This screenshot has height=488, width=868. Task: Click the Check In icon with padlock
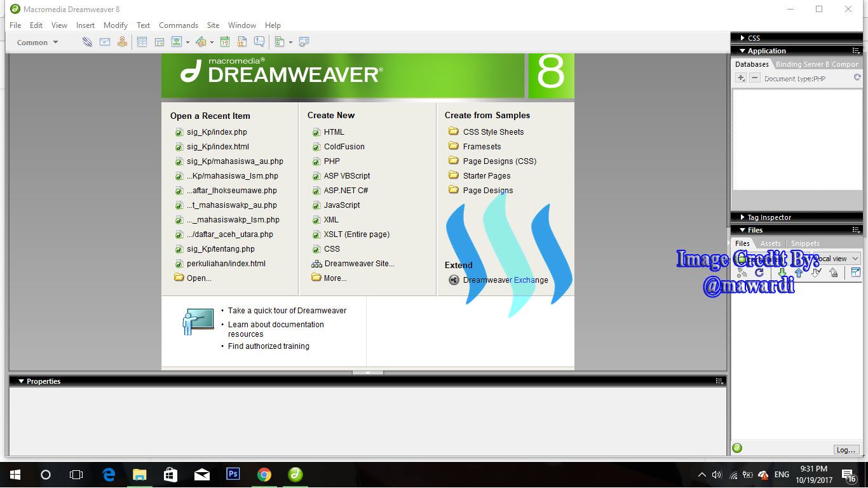coord(834,273)
